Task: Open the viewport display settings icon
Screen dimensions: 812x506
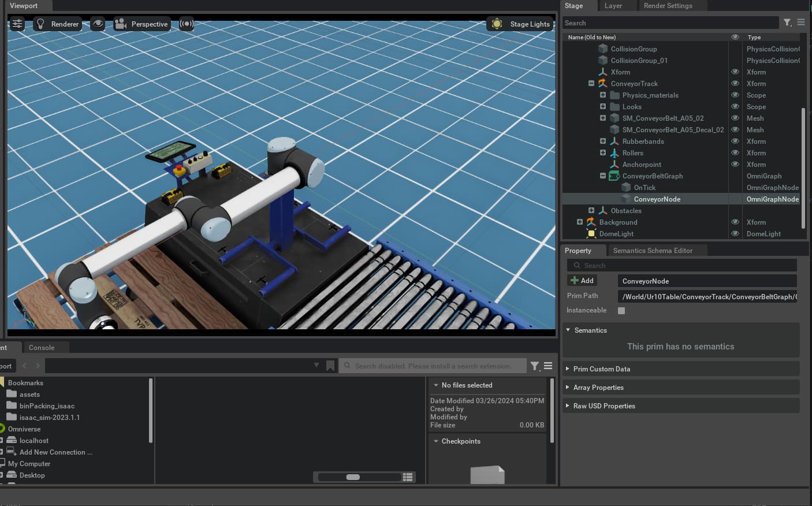Action: 17,24
